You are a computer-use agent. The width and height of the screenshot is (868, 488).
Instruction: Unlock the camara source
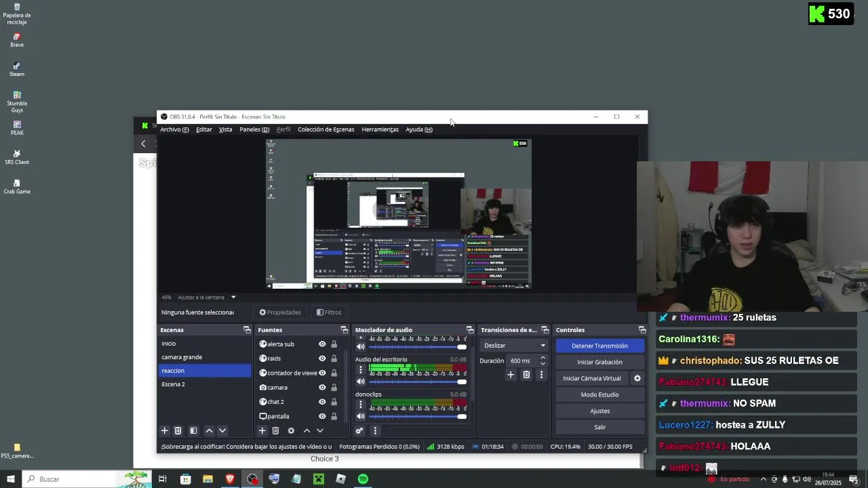(x=334, y=388)
